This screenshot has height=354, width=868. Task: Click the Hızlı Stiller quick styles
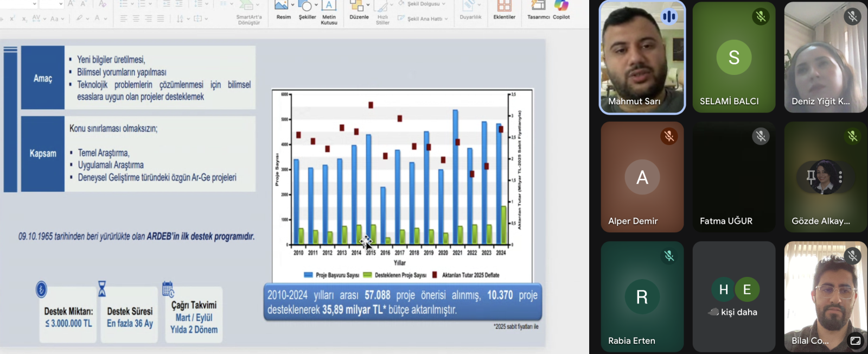pyautogui.click(x=382, y=13)
